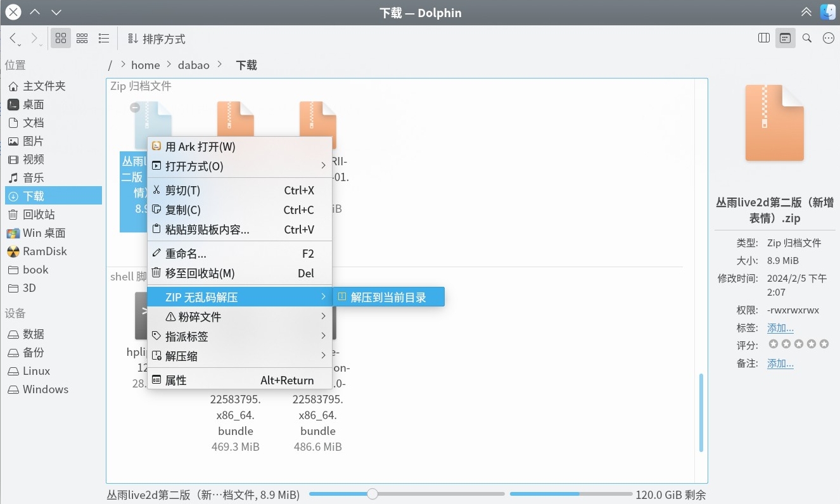Toggle the information panel button

(x=786, y=38)
